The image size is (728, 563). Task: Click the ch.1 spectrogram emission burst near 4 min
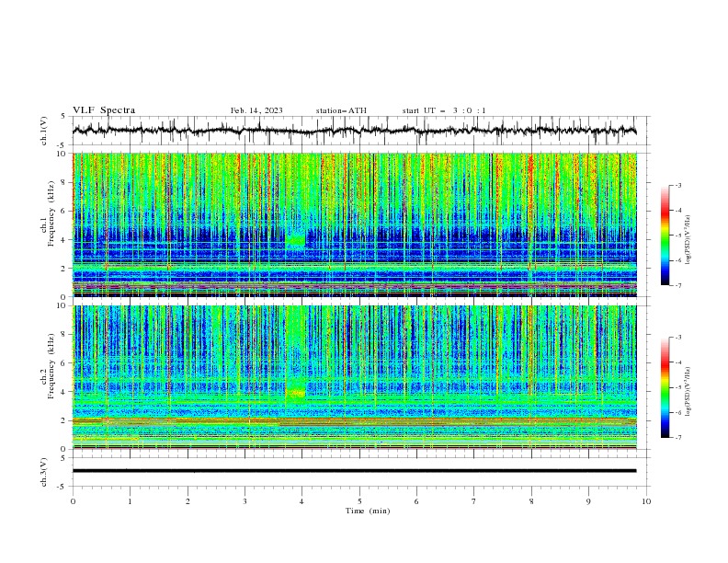pyautogui.click(x=295, y=240)
